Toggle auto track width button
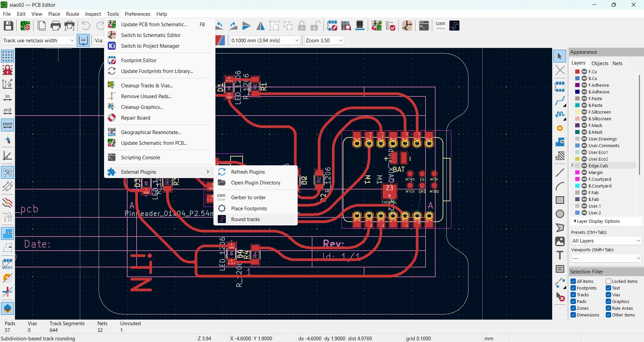 point(83,41)
